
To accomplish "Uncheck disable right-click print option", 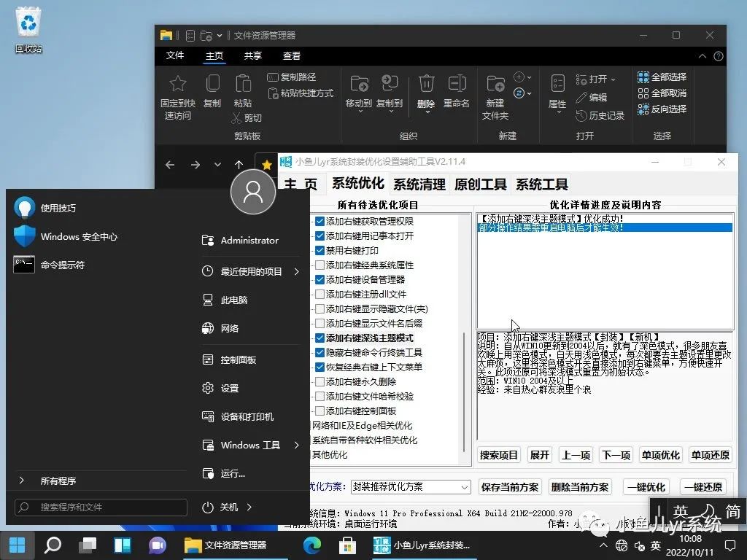I will tap(320, 251).
